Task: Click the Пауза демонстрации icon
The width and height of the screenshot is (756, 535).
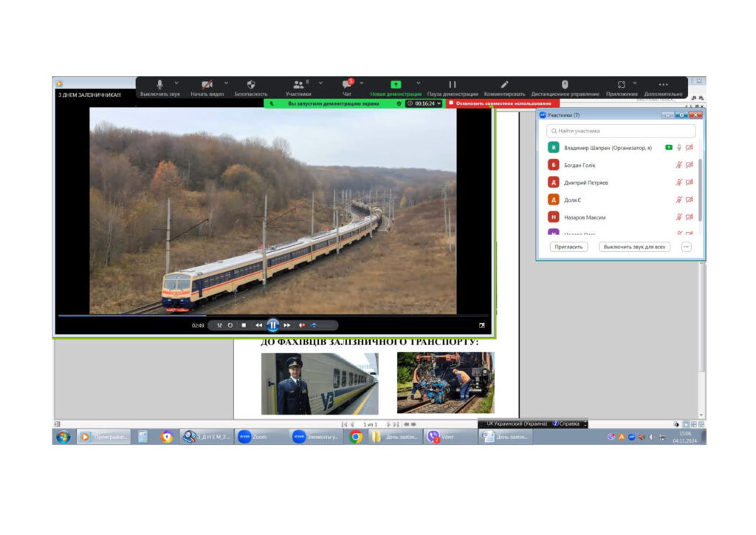Action: click(x=453, y=84)
